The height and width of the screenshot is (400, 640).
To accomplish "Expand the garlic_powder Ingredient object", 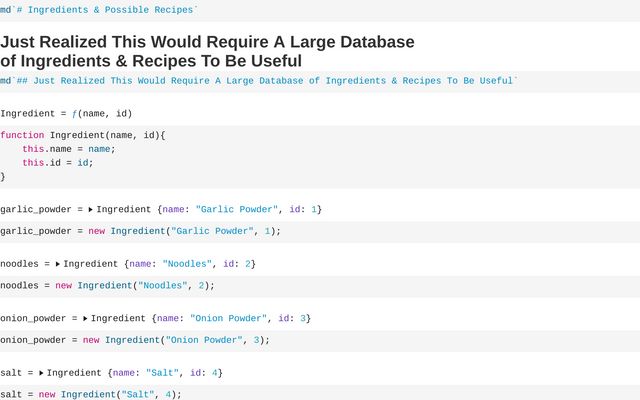I will tap(91, 209).
